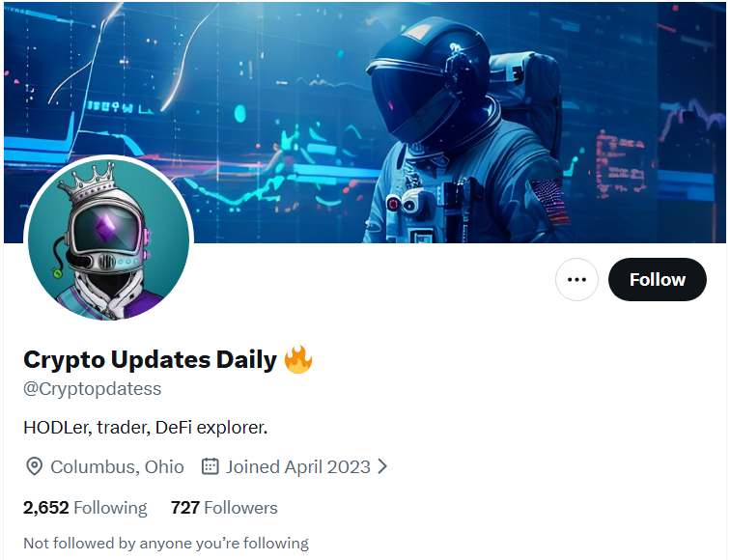
Task: Click the purple Ethereum logo in avatar visor
Action: click(x=105, y=228)
